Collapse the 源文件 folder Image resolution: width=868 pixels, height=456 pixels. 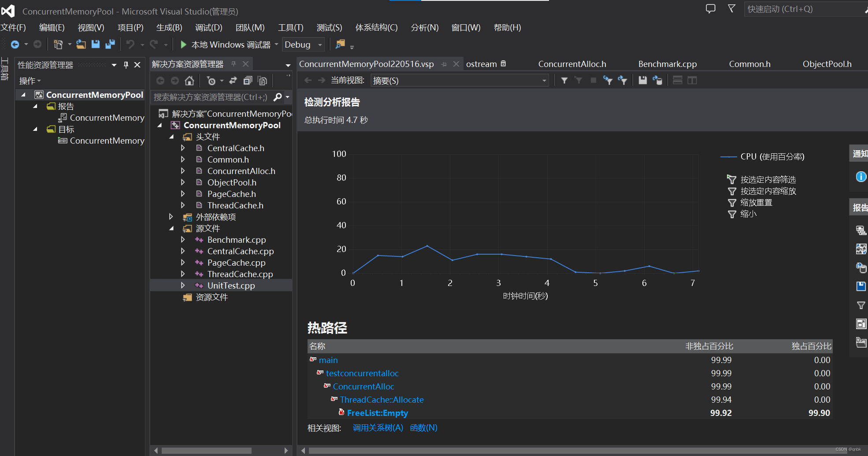(171, 228)
